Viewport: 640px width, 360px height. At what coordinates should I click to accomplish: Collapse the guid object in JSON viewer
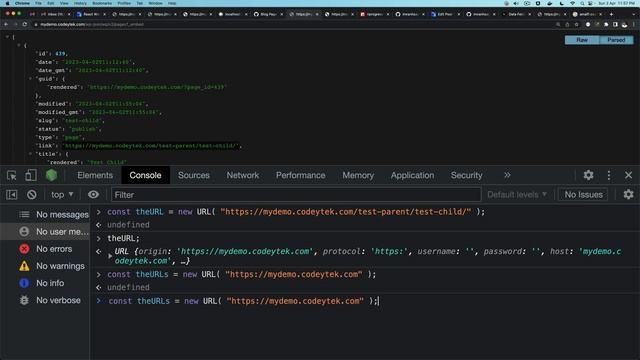30,78
